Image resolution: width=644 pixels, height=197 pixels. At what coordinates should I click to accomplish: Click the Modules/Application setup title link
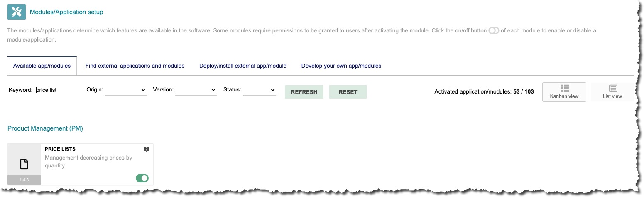point(66,12)
